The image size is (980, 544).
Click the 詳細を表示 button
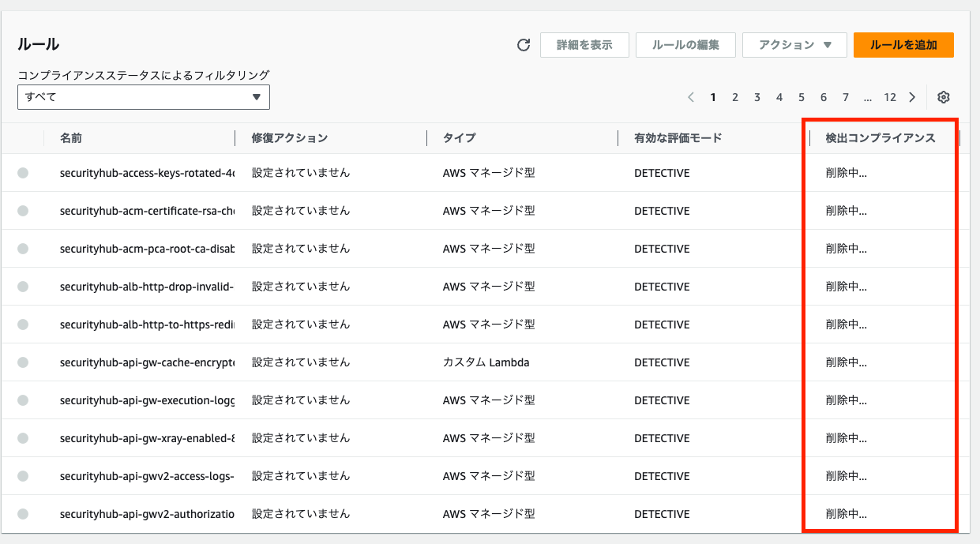point(584,45)
